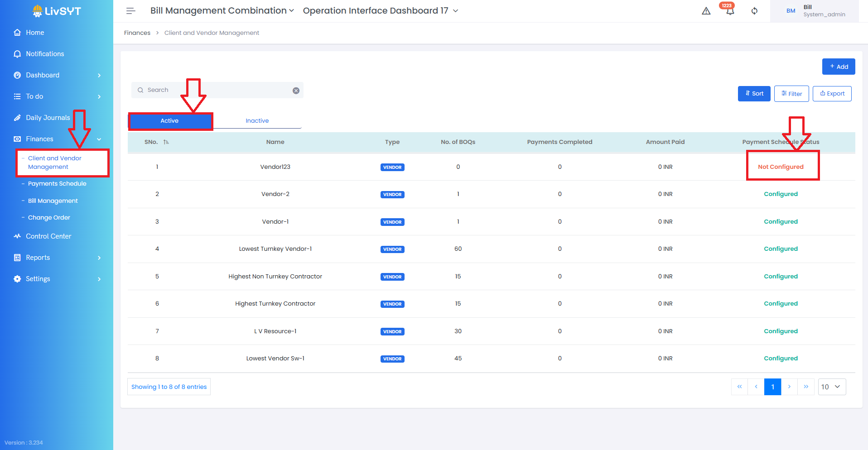
Task: Open the Operation Interface Dashboard 17 dropdown
Action: [x=381, y=11]
